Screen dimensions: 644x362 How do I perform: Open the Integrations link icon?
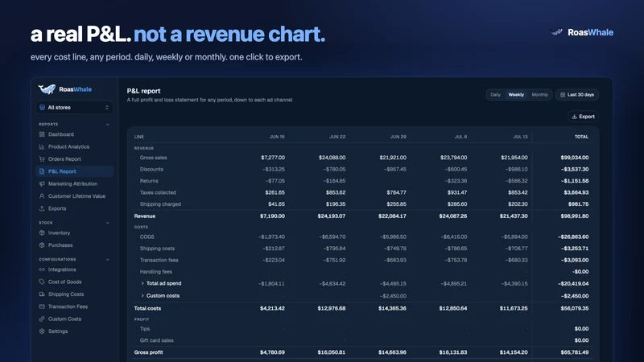pyautogui.click(x=42, y=269)
